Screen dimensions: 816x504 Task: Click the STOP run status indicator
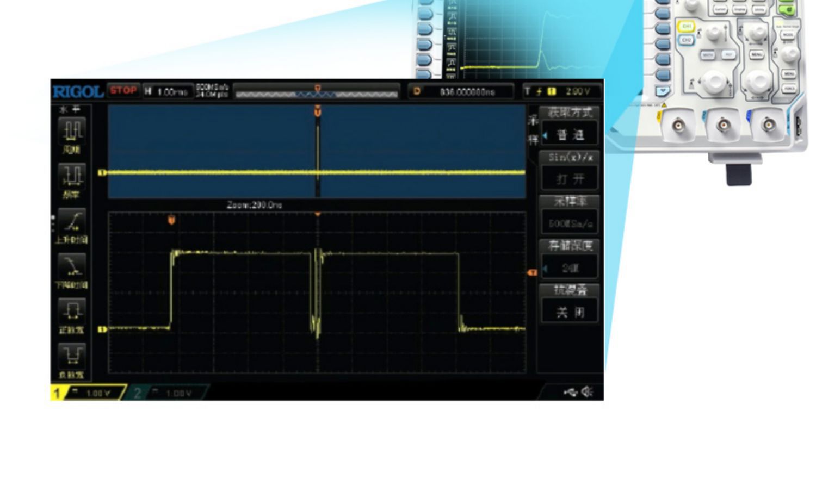click(123, 90)
